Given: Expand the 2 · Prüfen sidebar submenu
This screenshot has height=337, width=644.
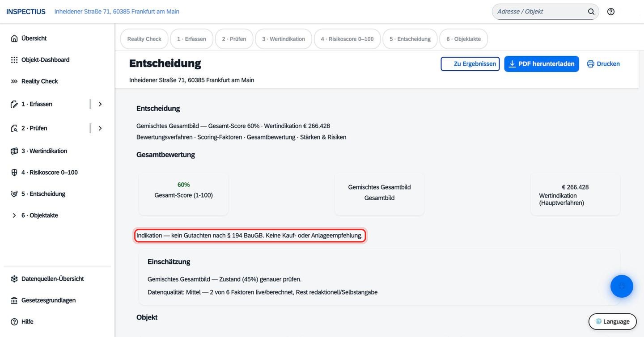Looking at the screenshot, I should point(100,128).
